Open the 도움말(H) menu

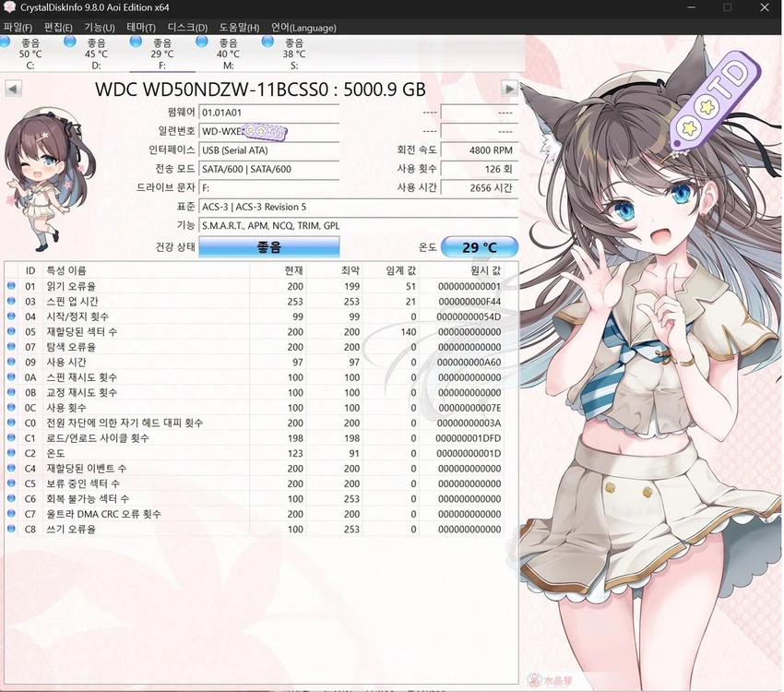point(239,28)
